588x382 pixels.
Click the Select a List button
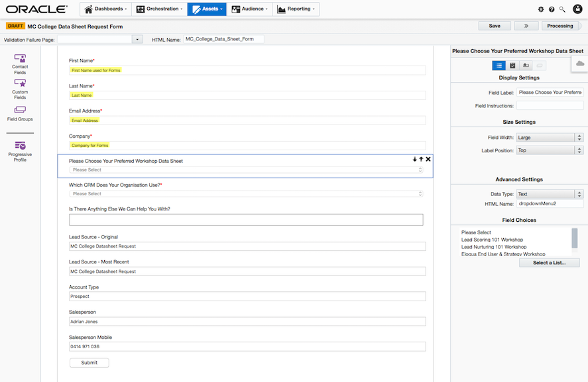pos(549,263)
